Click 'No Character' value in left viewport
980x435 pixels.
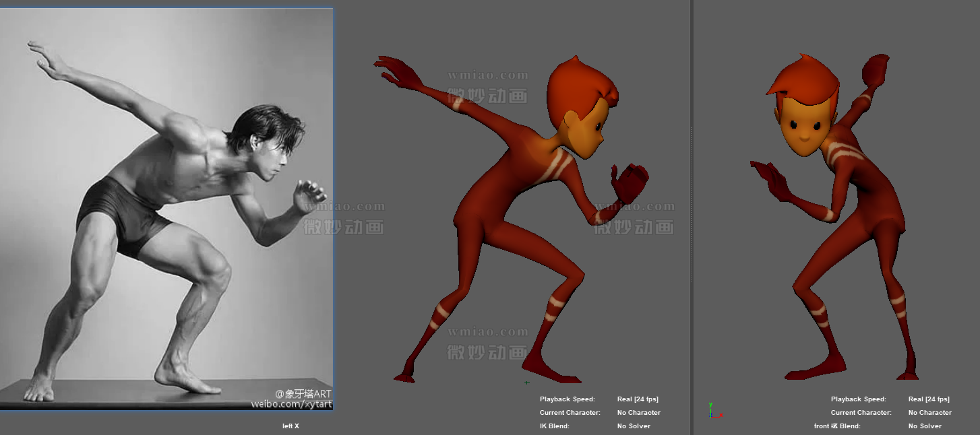click(x=638, y=413)
